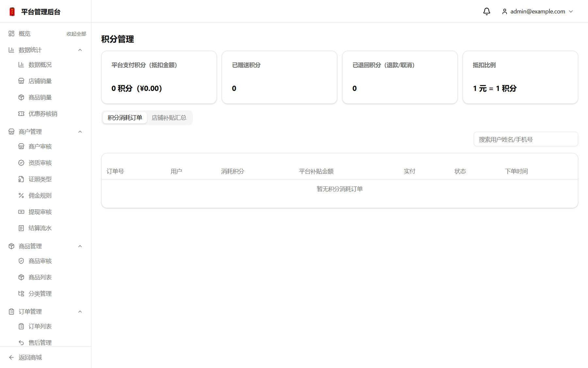Open the admin@example.com account dropdown

pos(537,11)
